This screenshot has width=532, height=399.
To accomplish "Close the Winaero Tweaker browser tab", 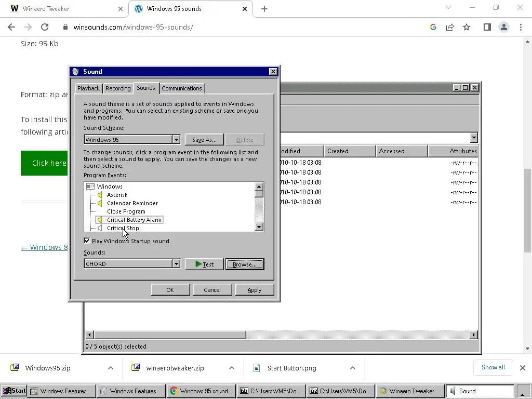I will 121,9.
